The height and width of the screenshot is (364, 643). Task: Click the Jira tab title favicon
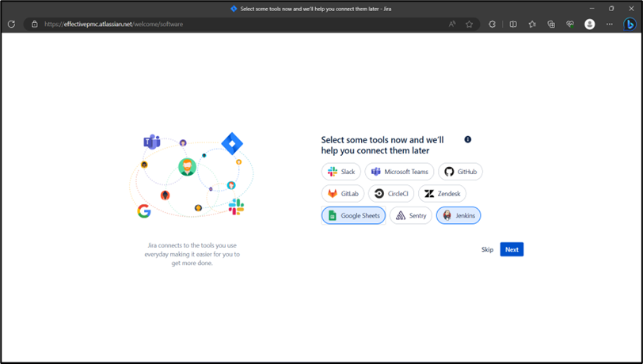pos(234,9)
